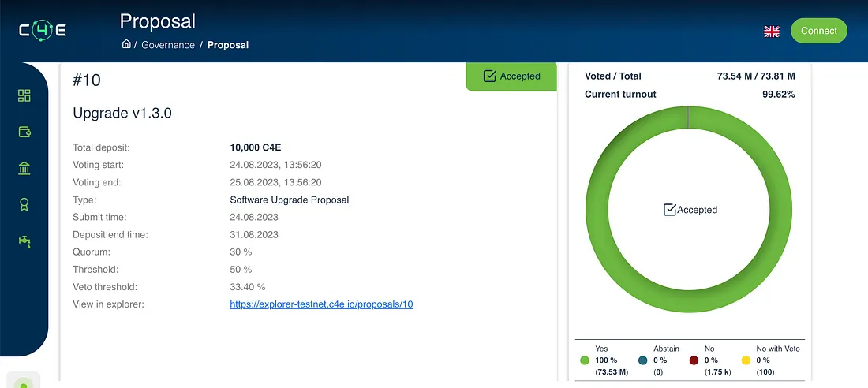This screenshot has width=868, height=388.
Task: Click the C4E logo
Action: (x=43, y=31)
